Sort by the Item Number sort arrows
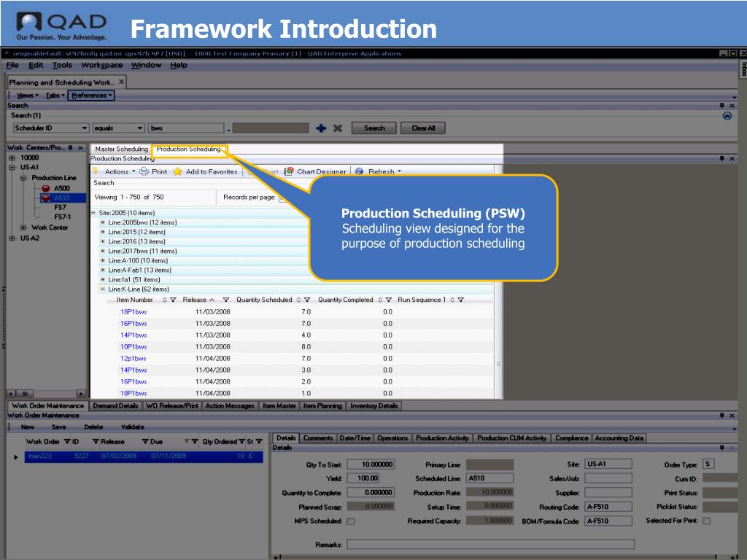 coord(164,300)
